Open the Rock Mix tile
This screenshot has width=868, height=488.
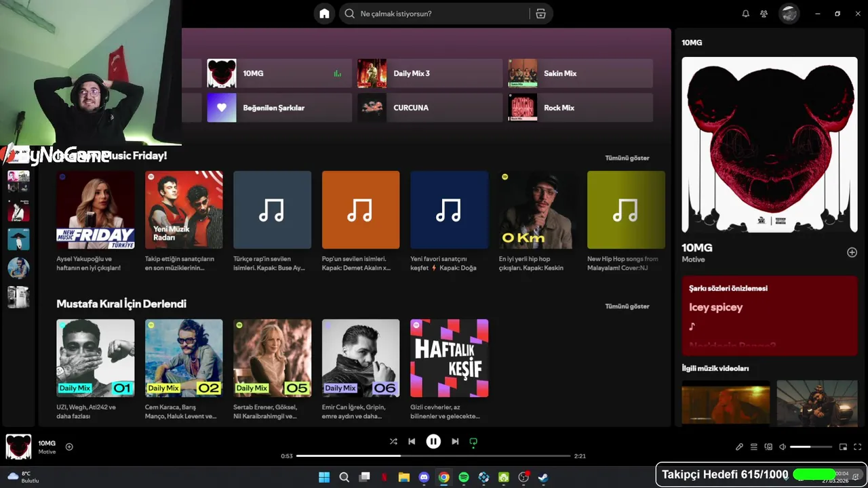[x=580, y=108]
